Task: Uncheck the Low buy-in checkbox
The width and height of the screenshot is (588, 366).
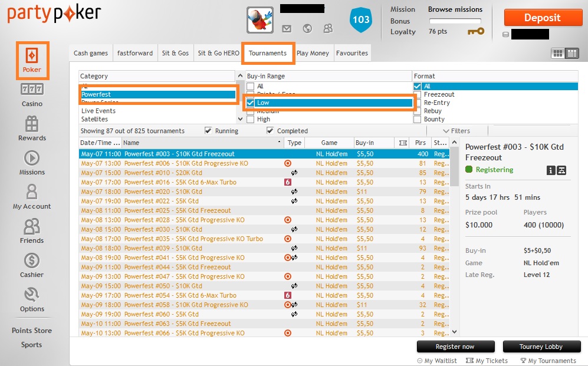Action: (x=251, y=103)
